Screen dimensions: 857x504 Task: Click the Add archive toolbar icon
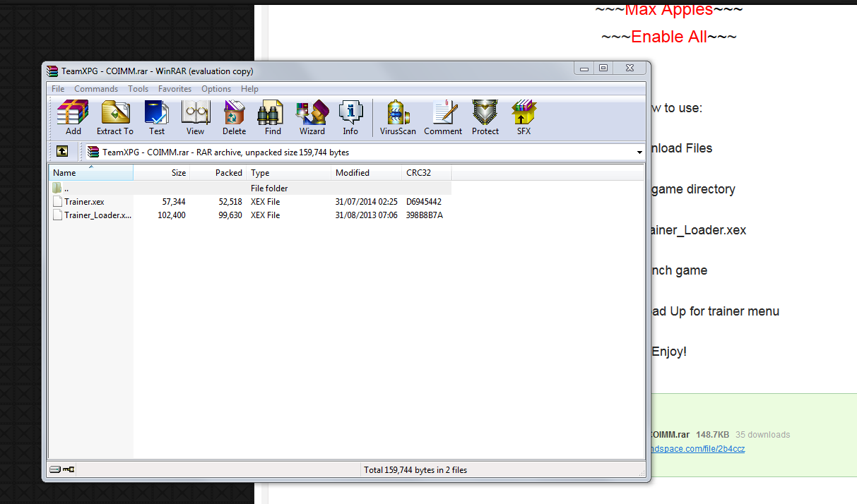tap(73, 117)
